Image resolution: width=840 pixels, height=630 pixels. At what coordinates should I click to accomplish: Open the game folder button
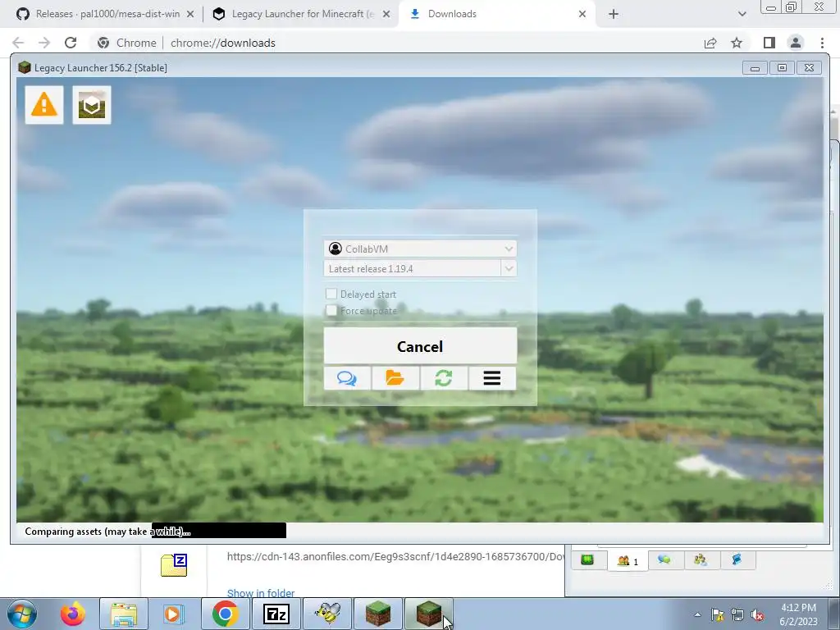395,378
